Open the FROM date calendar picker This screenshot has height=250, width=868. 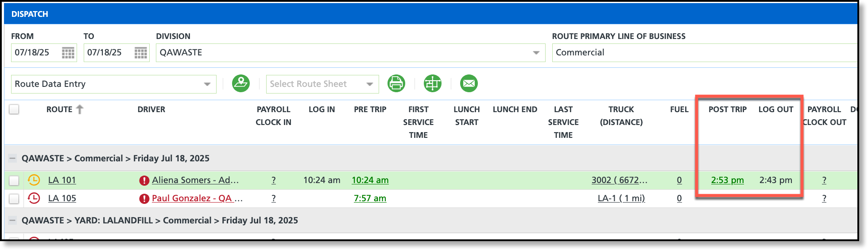click(x=68, y=53)
